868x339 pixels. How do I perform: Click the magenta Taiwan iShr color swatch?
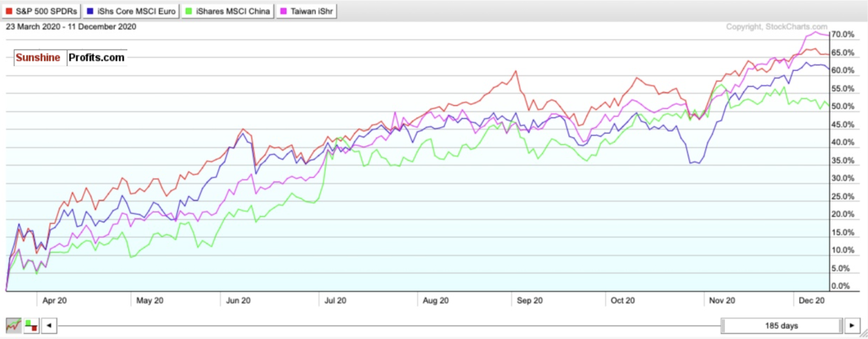click(x=283, y=11)
